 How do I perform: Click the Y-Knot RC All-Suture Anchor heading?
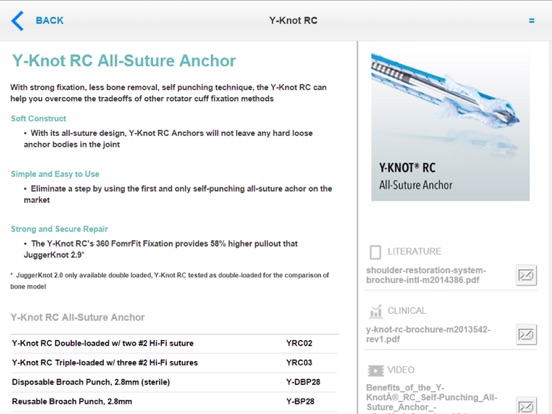click(x=124, y=61)
